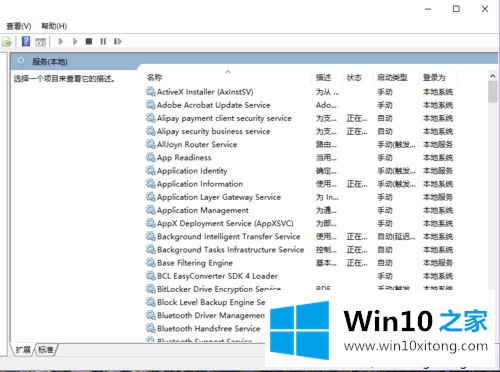Select the Application Identity service name
The height and width of the screenshot is (372, 500).
click(x=192, y=171)
